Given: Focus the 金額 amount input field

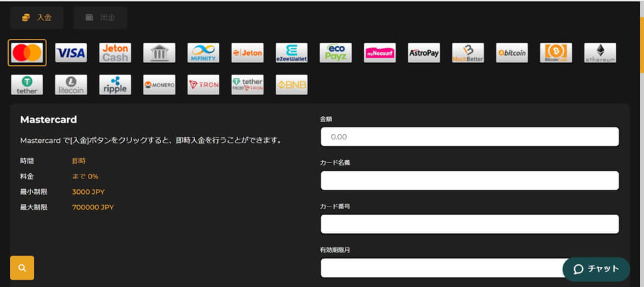Looking at the screenshot, I should point(470,137).
